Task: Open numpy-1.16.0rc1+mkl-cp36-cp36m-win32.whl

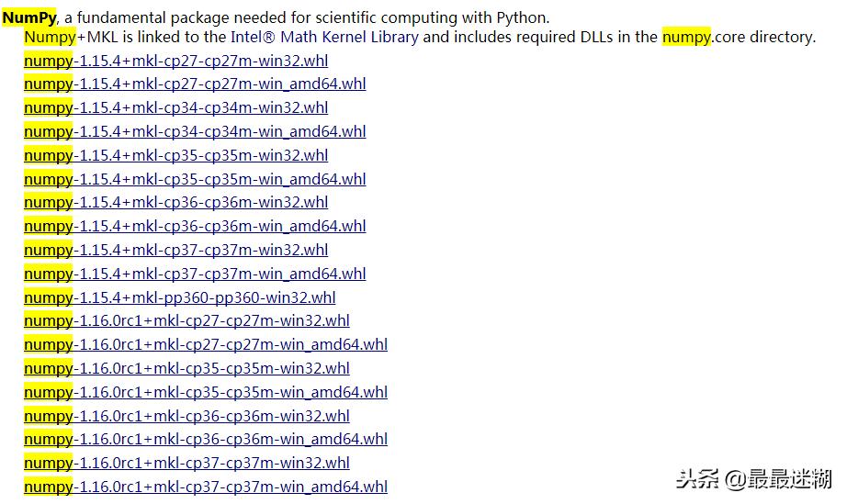Action: click(186, 416)
